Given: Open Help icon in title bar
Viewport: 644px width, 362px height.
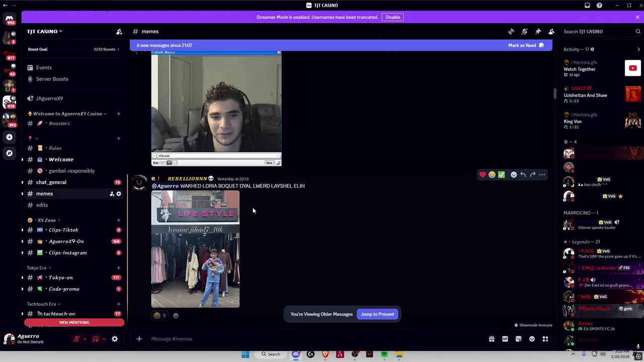Looking at the screenshot, I should [x=599, y=6].
